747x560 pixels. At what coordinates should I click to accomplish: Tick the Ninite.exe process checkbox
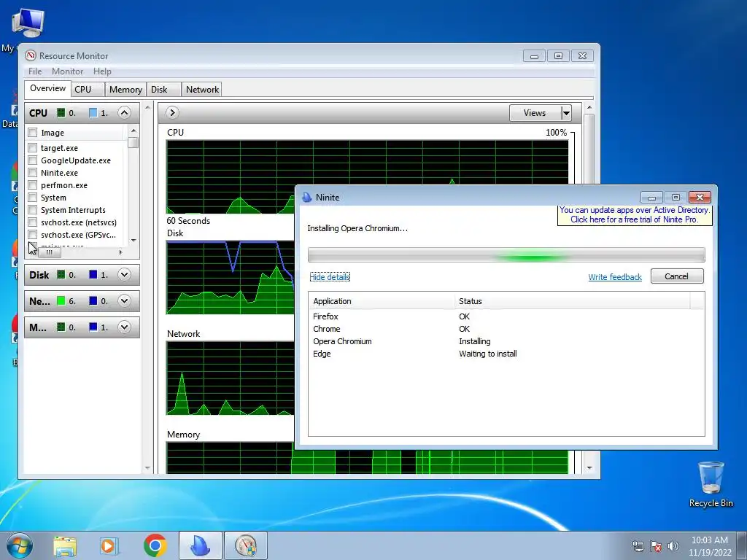pyautogui.click(x=32, y=172)
